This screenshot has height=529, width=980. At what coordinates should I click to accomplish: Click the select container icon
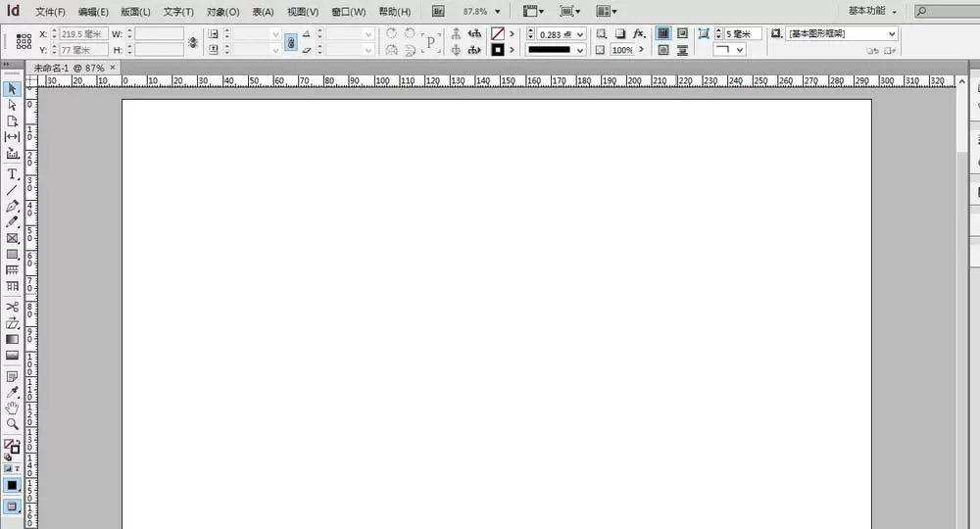tap(457, 33)
